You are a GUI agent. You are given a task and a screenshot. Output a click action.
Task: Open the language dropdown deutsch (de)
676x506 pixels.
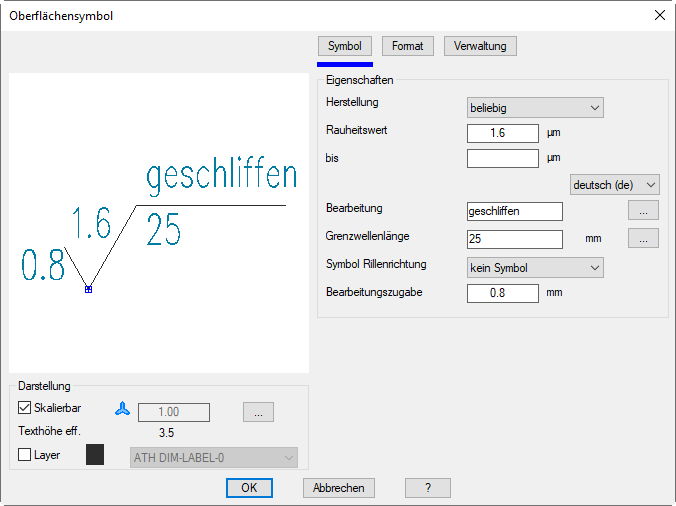(614, 185)
